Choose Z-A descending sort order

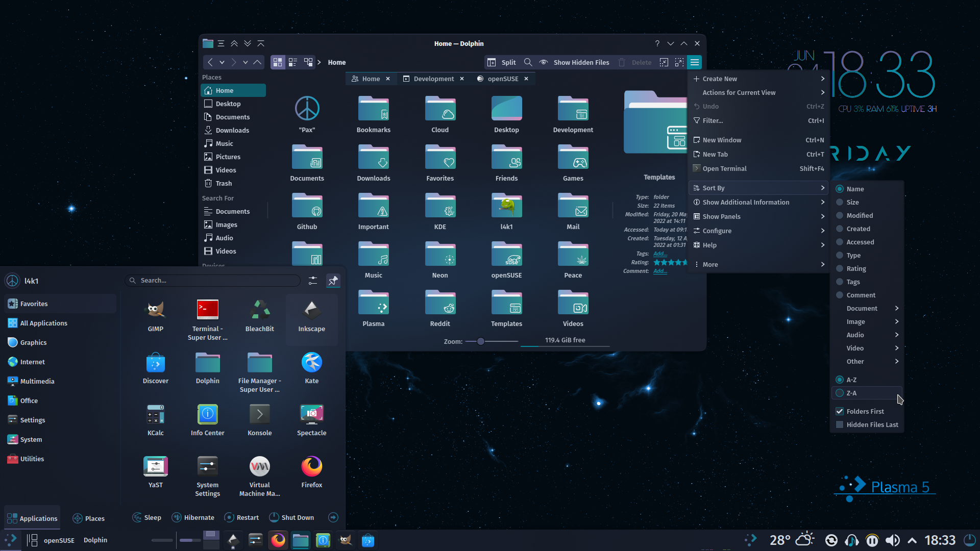867,393
